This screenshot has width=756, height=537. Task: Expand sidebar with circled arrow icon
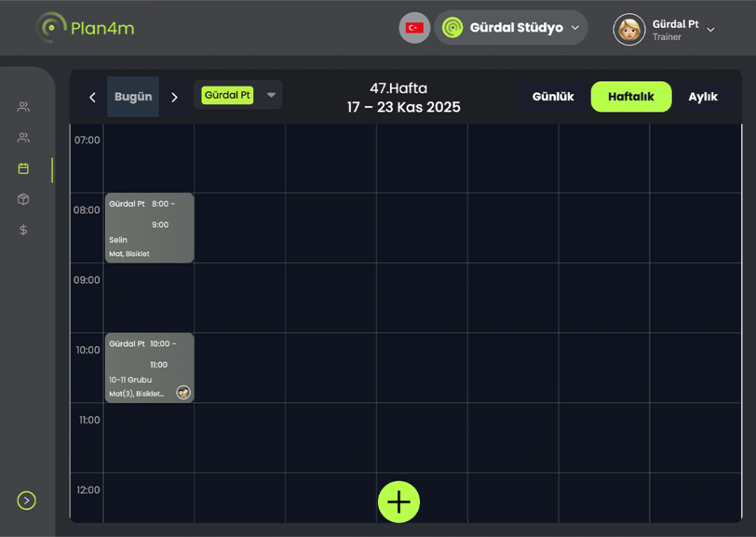tap(27, 501)
